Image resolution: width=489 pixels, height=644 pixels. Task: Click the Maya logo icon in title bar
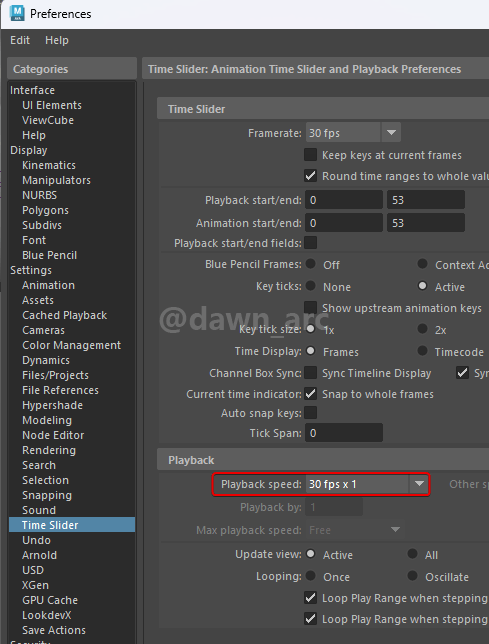tap(17, 13)
